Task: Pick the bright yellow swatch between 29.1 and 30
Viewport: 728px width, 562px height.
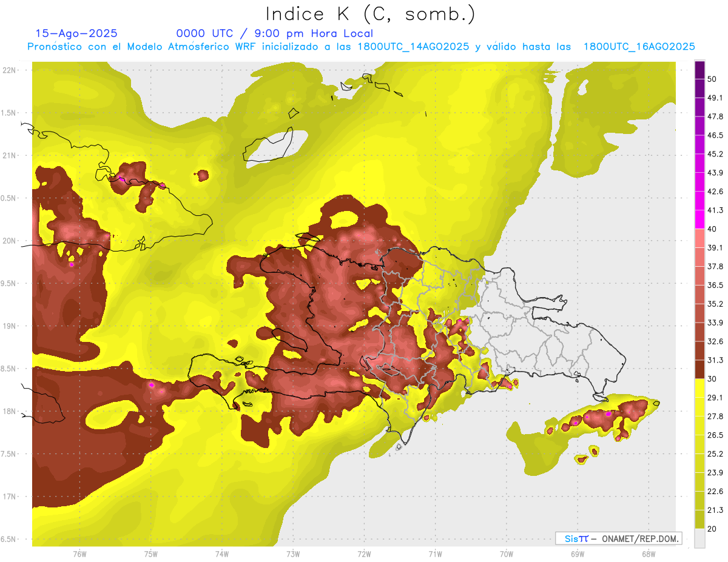Action: [x=699, y=388]
